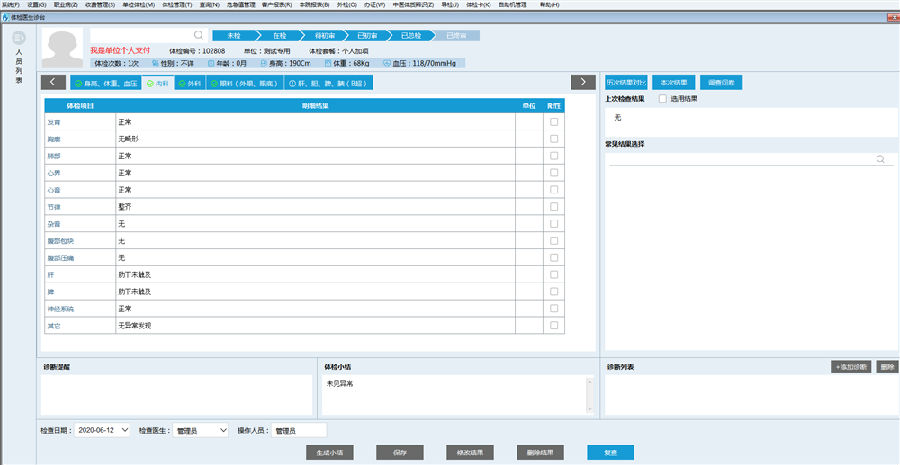Enable the 选用结果 checkbox
The width and height of the screenshot is (900, 465).
[662, 99]
